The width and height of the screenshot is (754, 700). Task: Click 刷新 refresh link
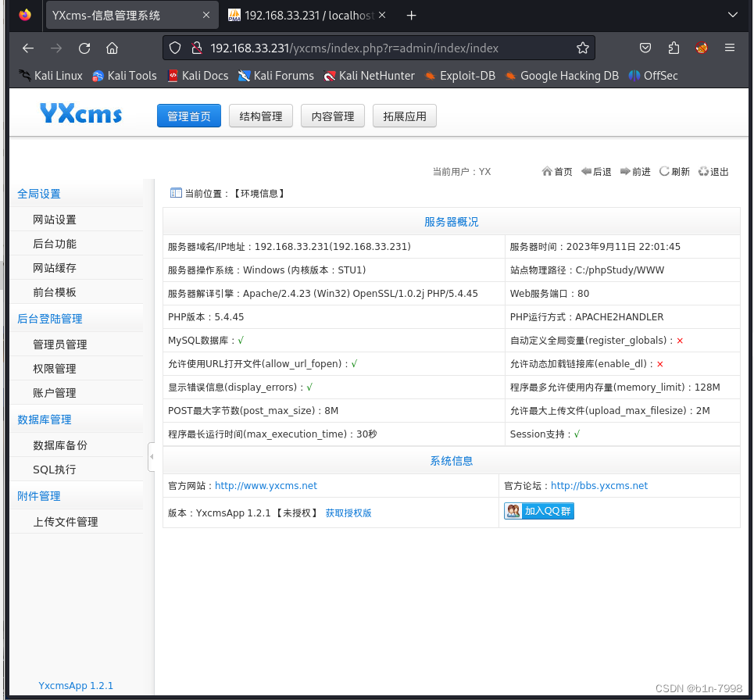click(x=674, y=172)
